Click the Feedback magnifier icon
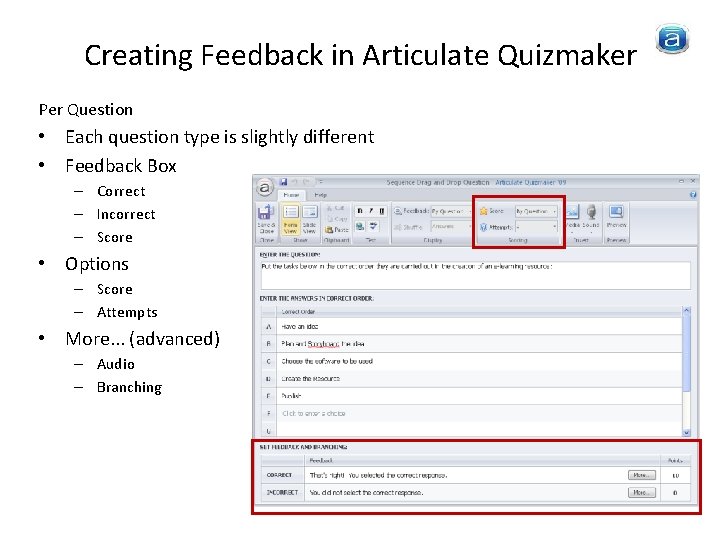The height and width of the screenshot is (540, 720). pos(398,211)
